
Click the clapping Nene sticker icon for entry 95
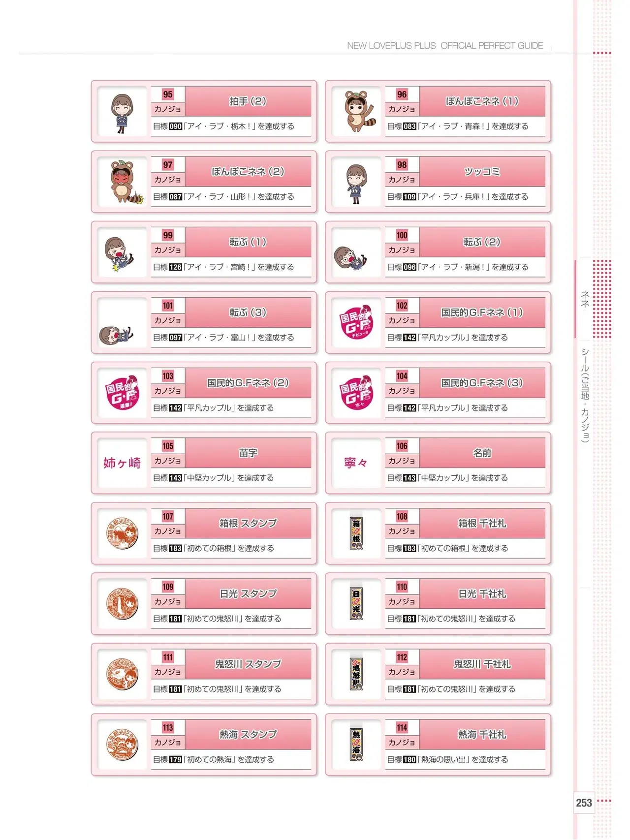click(x=122, y=113)
